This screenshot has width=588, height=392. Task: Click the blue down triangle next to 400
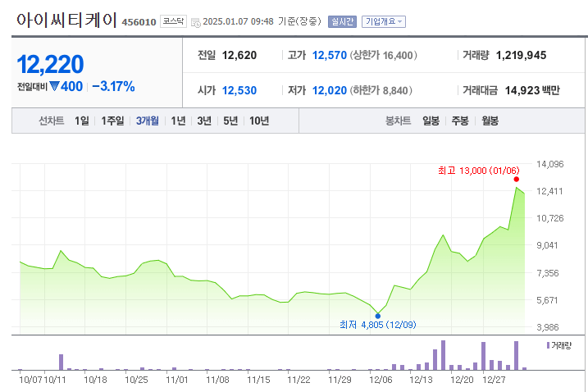tap(54, 86)
